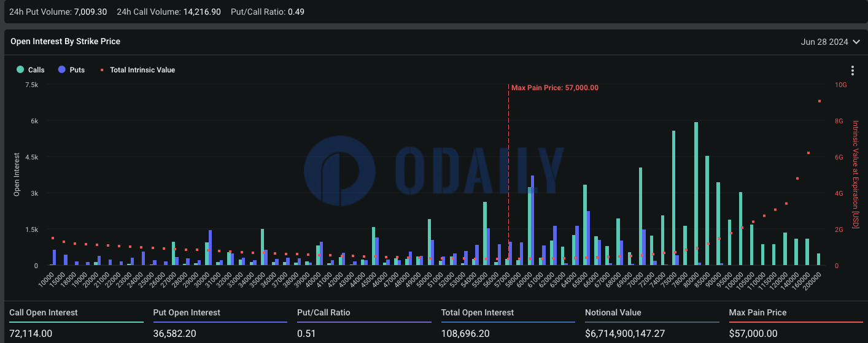Click the '72,114.00' call open interest value
Image resolution: width=868 pixels, height=343 pixels.
(x=31, y=334)
